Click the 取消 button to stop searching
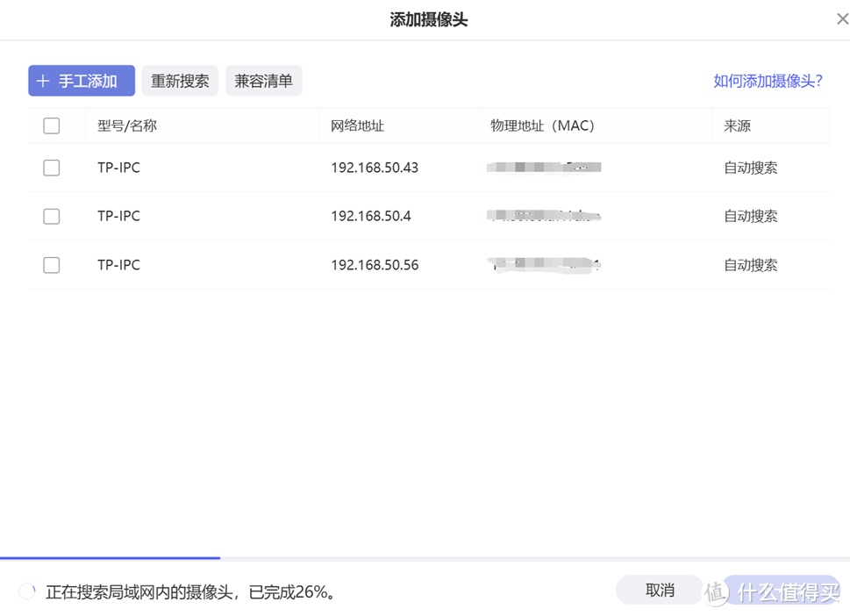 pos(657,590)
